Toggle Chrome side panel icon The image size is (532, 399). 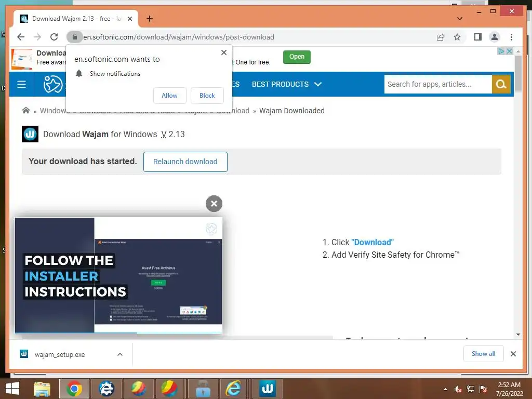478,37
